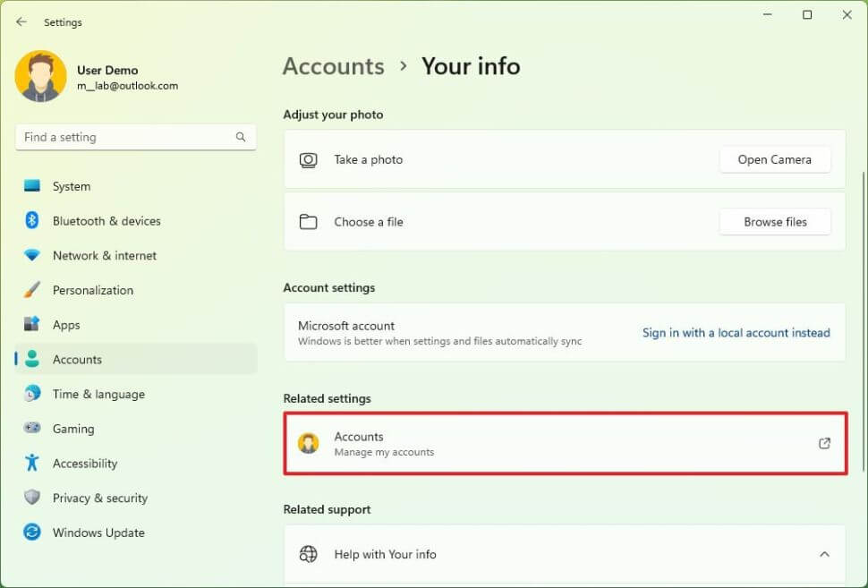Open Bluetooth & devices settings
Screen dimensions: 868x588
[32, 221]
